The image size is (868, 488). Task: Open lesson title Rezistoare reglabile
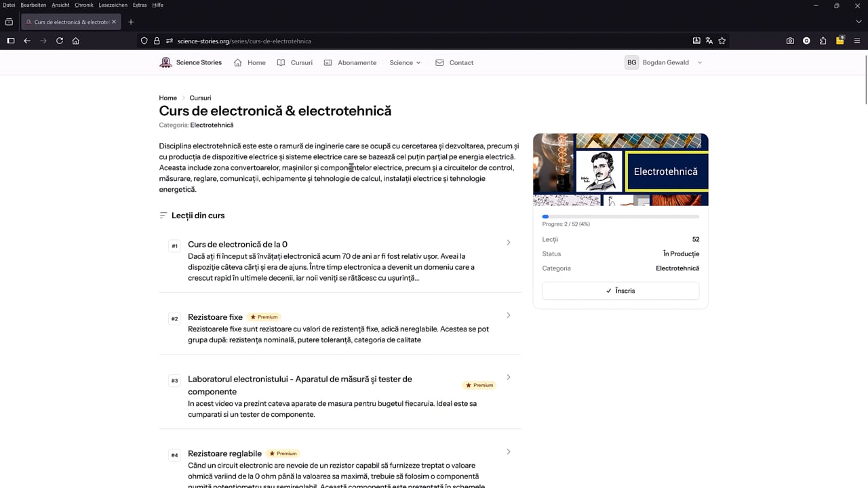pos(224,453)
